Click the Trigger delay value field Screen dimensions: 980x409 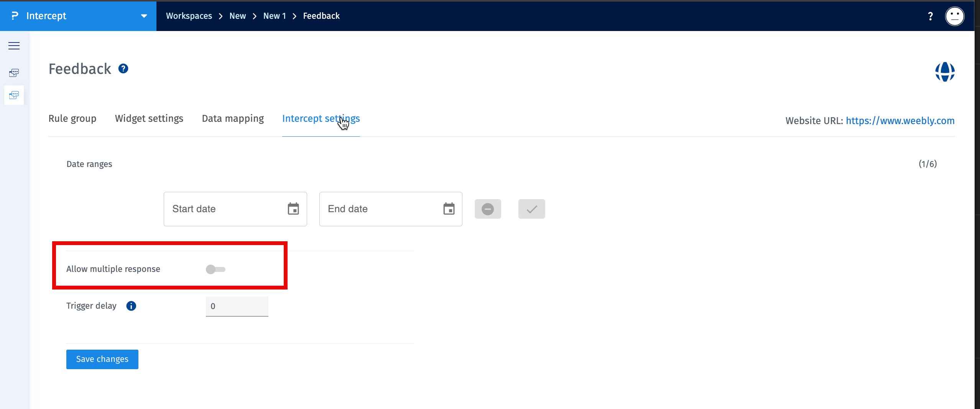coord(237,306)
